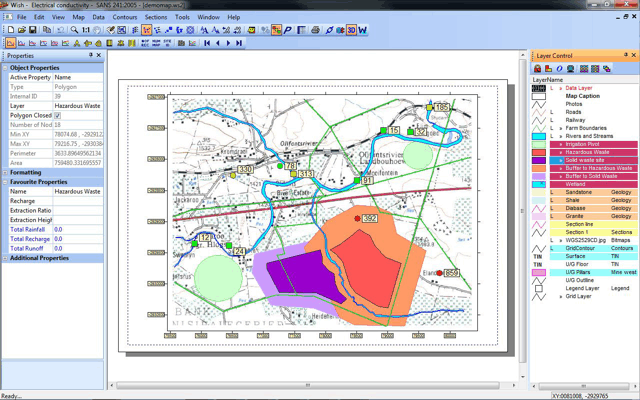Image resolution: width=640 pixels, height=400 pixels.
Task: Pin the Properties panel with pushpin
Action: (x=90, y=56)
